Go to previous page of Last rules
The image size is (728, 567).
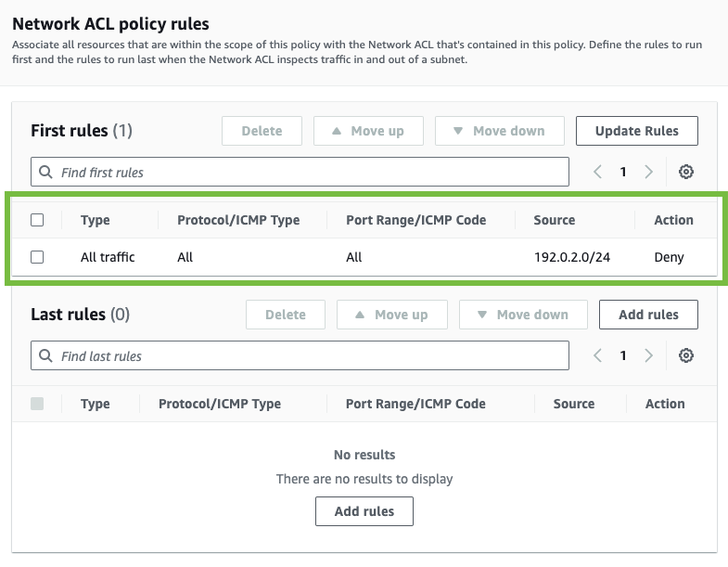[x=597, y=355]
